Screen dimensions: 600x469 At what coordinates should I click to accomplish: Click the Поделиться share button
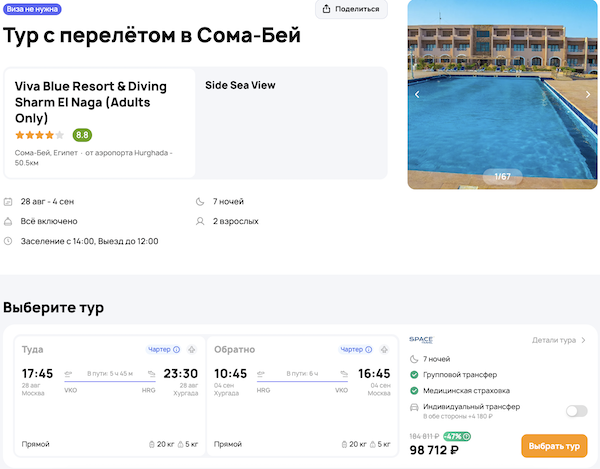tap(351, 9)
